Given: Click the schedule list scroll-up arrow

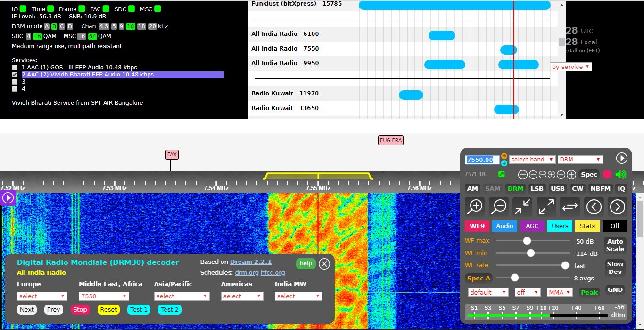Looking at the screenshot, I should [561, 5].
